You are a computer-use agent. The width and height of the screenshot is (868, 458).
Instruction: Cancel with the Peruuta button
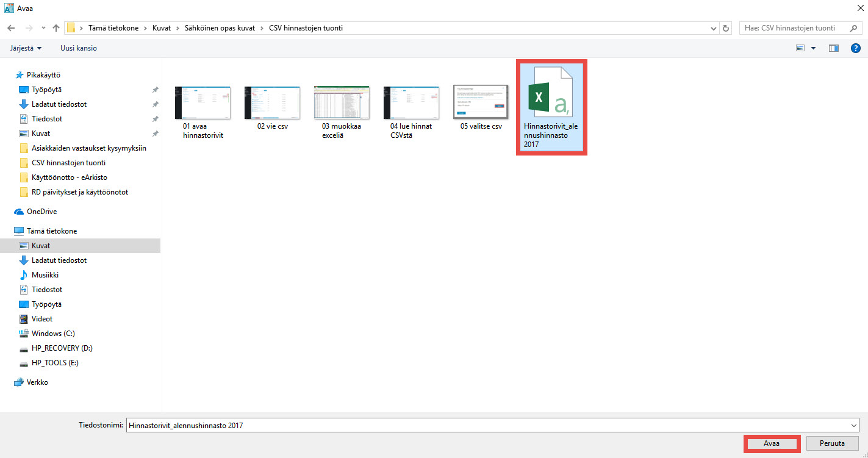coord(833,443)
